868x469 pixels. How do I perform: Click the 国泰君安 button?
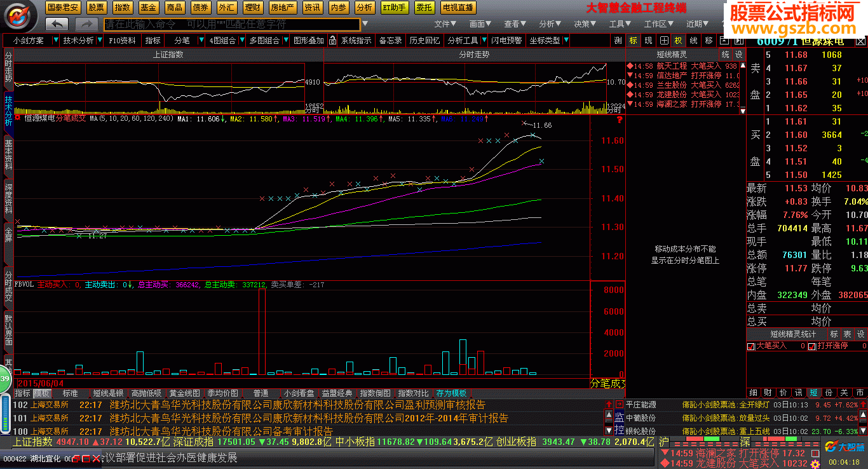[x=64, y=8]
